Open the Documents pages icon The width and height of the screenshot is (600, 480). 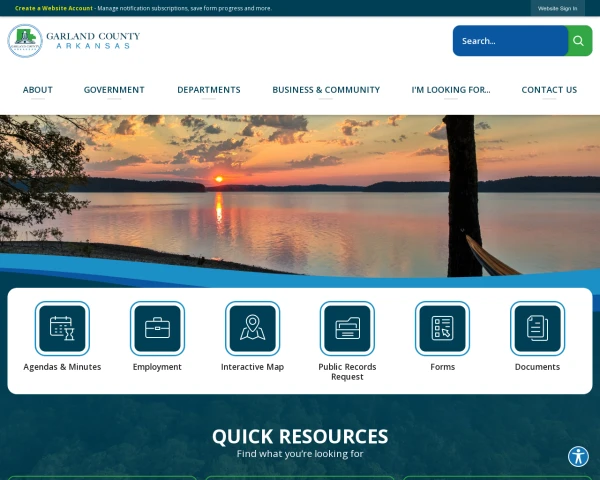pyautogui.click(x=538, y=328)
